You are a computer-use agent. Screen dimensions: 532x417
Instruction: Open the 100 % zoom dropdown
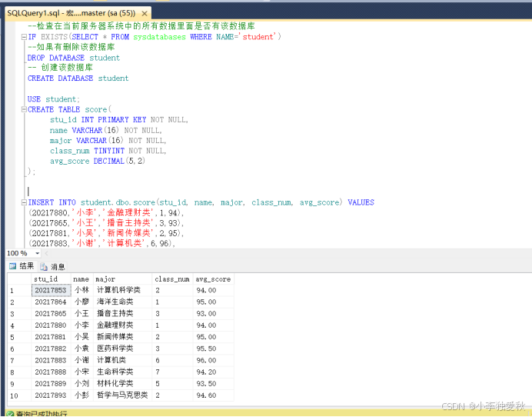[x=38, y=253]
